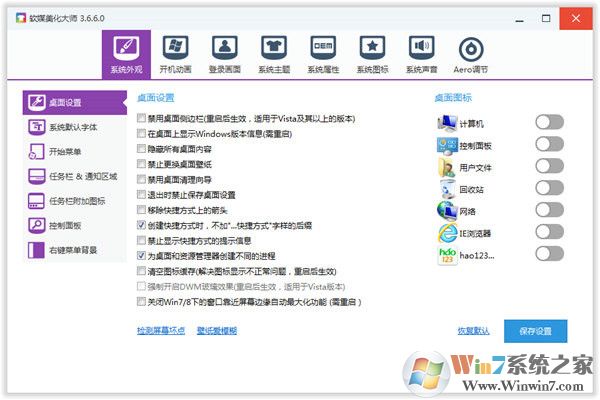This screenshot has height=400, width=600.
Task: Open the 壁纸猎手 link
Action: click(217, 330)
